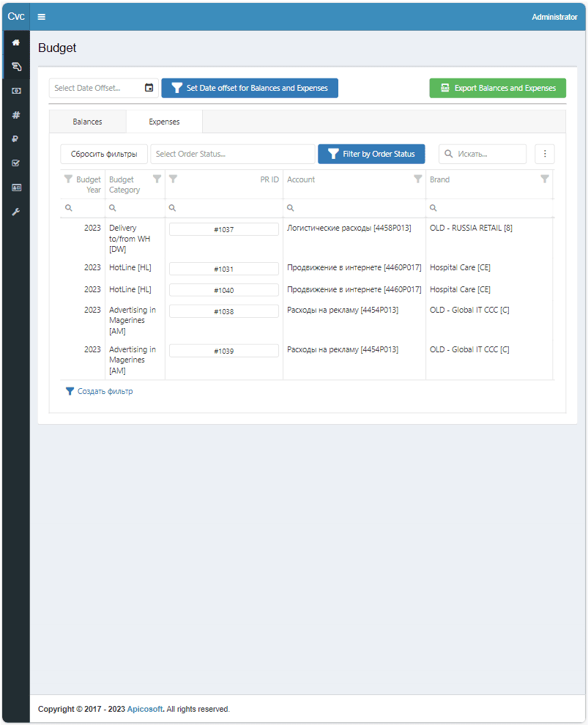Open the three-dot grid options menu

coord(545,154)
